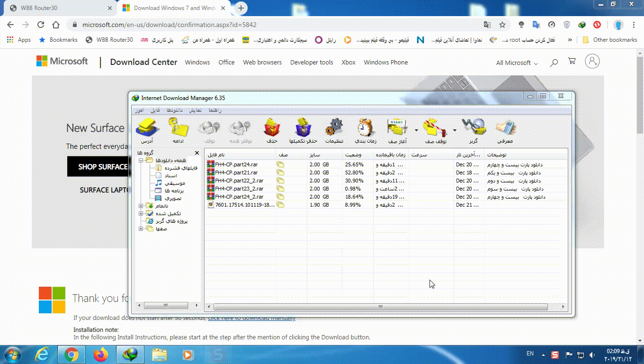Select FH4-CP.part23_2.rar download row

click(386, 189)
